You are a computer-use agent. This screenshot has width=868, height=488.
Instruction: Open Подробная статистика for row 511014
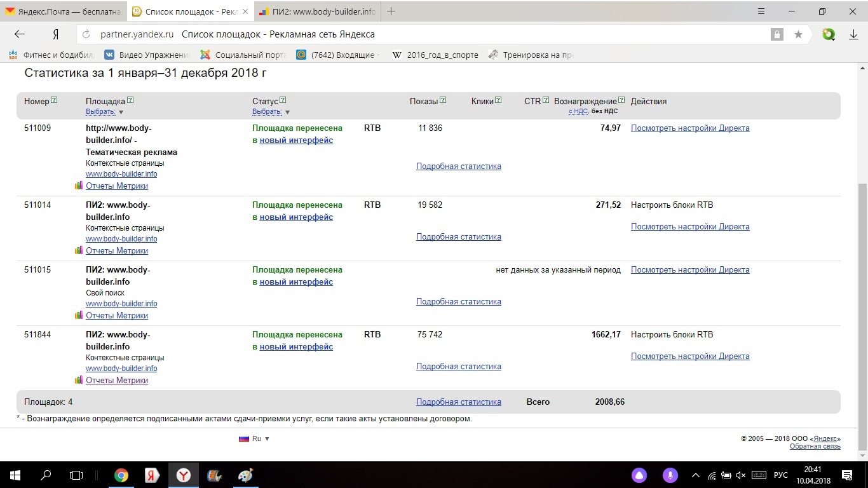point(459,236)
